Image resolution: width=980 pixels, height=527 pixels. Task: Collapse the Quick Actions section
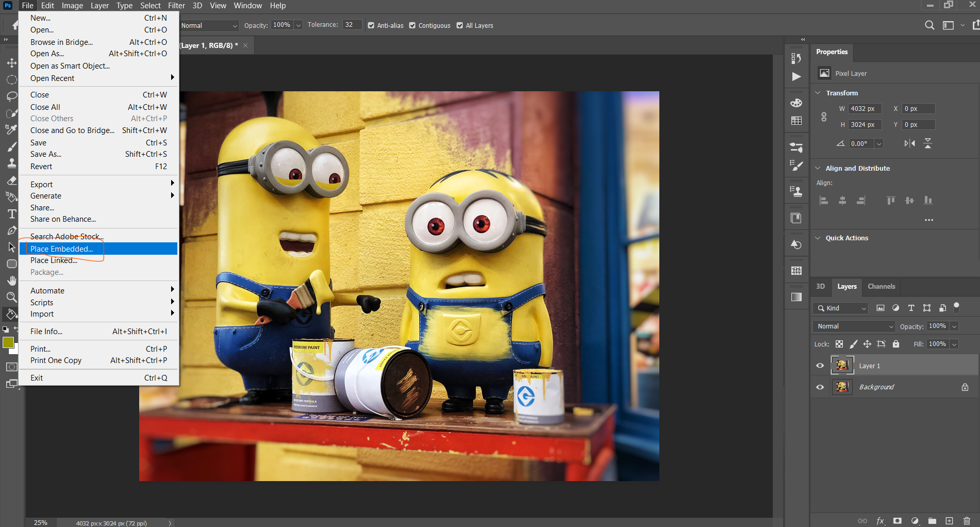coord(818,238)
